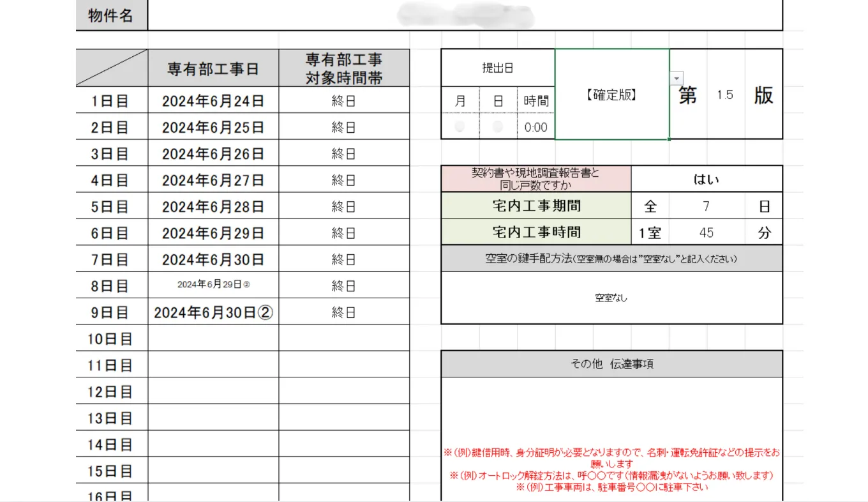The height and width of the screenshot is (502, 868).
Task: Select the version number 1.5 cell
Action: pyautogui.click(x=725, y=95)
